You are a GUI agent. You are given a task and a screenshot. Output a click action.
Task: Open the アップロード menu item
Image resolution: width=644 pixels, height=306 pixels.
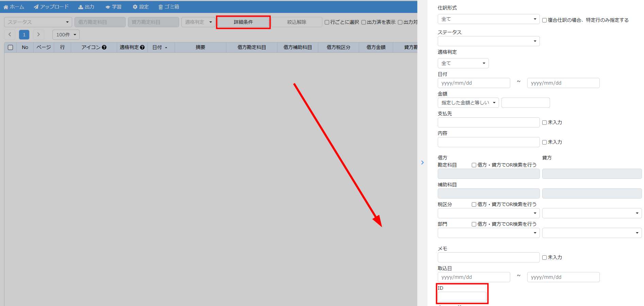51,7
